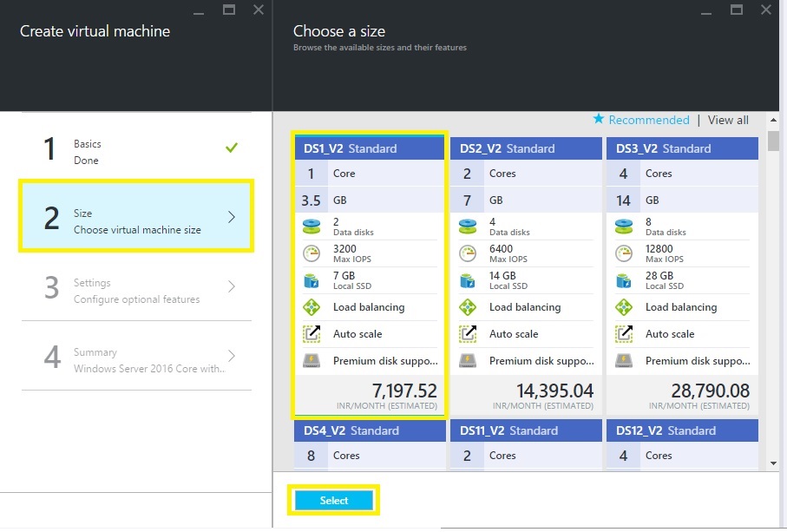Image resolution: width=787 pixels, height=532 pixels.
Task: Click 12800 Max IOPS text
Action: point(665,253)
